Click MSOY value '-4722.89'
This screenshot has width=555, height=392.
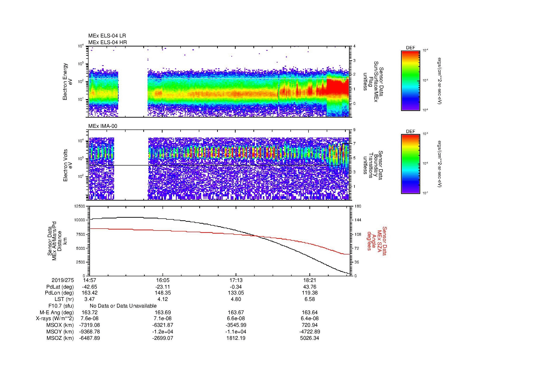tap(310, 332)
